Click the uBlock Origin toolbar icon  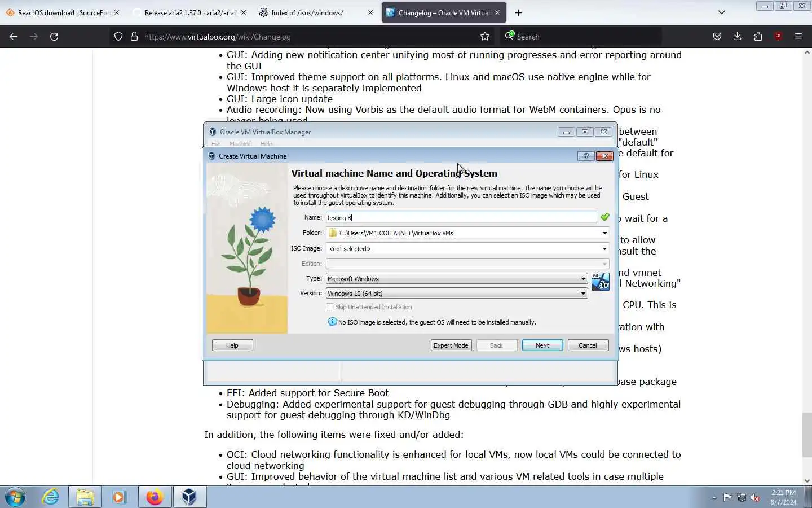click(778, 36)
